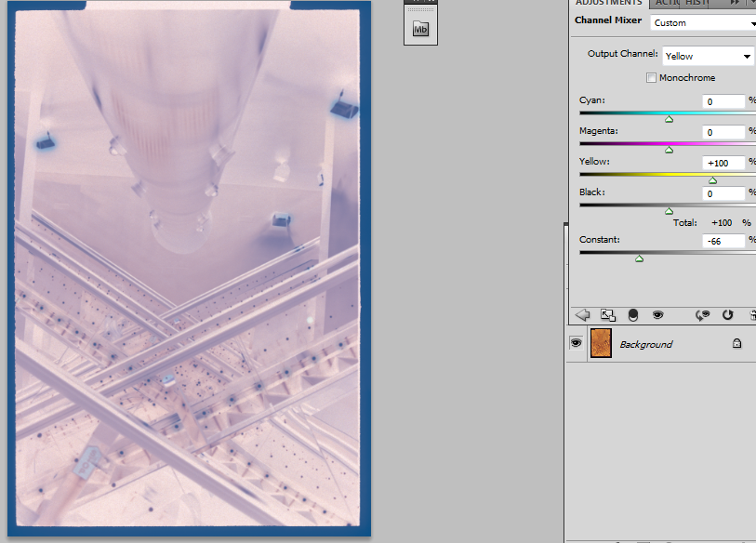
Task: Return to adjustment list with back arrow
Action: [583, 315]
